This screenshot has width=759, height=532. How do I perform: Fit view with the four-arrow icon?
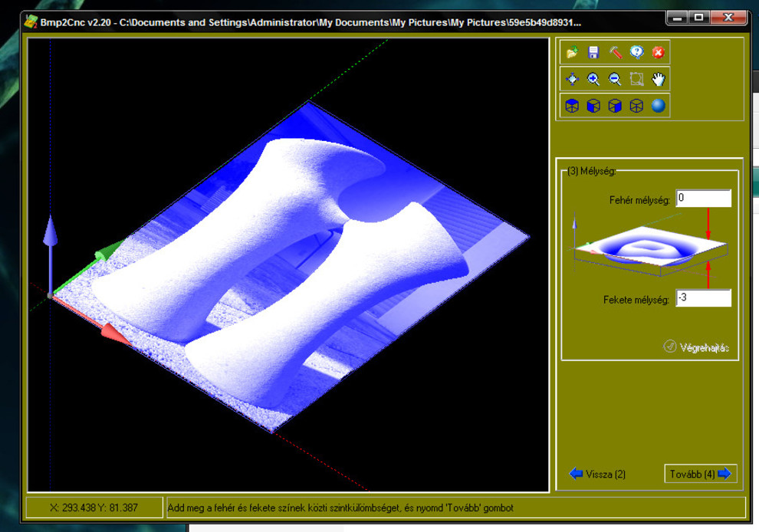click(x=572, y=79)
